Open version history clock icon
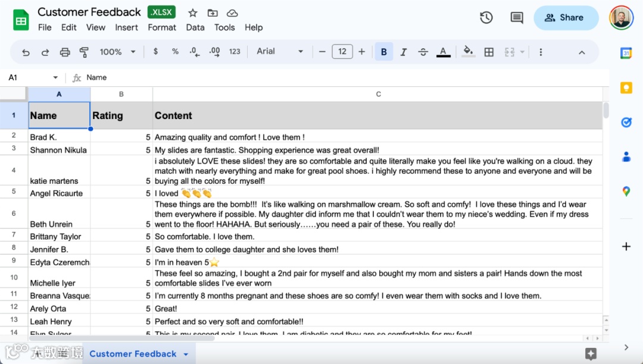643x364 pixels. [486, 18]
